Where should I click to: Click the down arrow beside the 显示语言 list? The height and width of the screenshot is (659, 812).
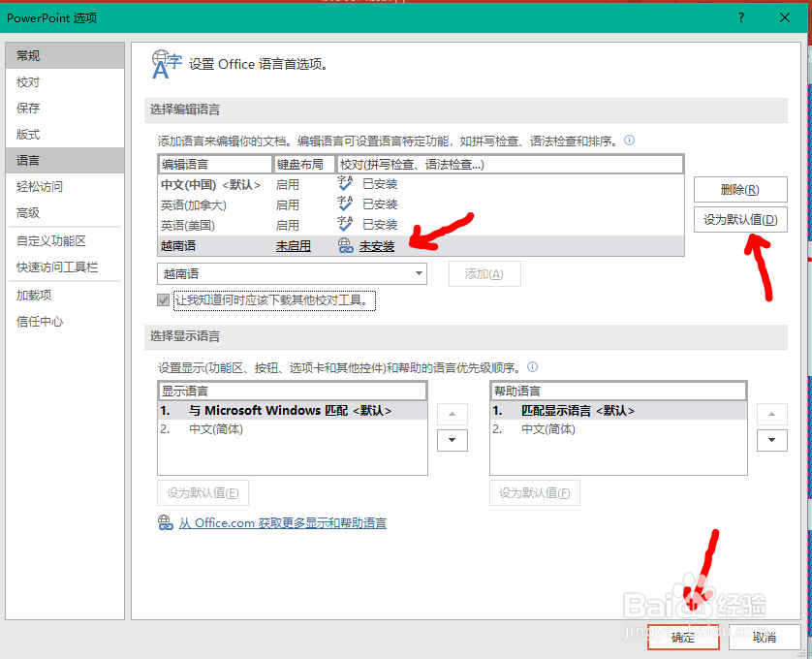point(452,440)
